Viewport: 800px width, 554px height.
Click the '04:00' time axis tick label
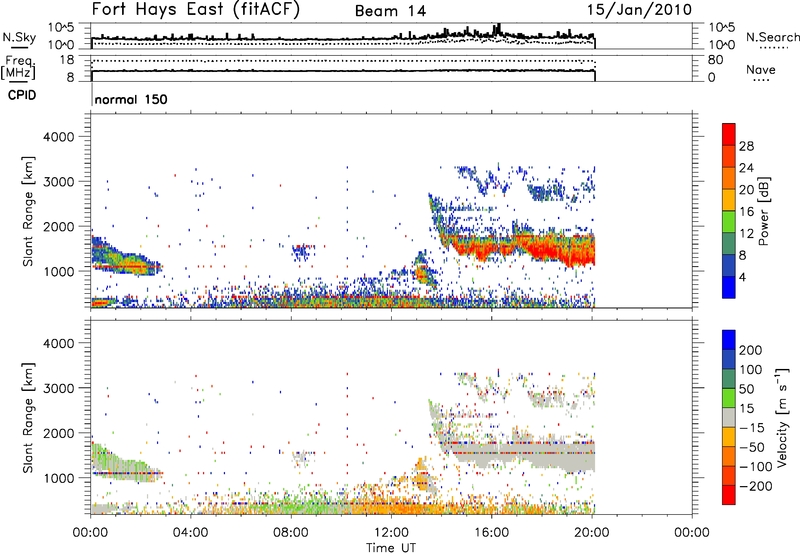click(190, 533)
